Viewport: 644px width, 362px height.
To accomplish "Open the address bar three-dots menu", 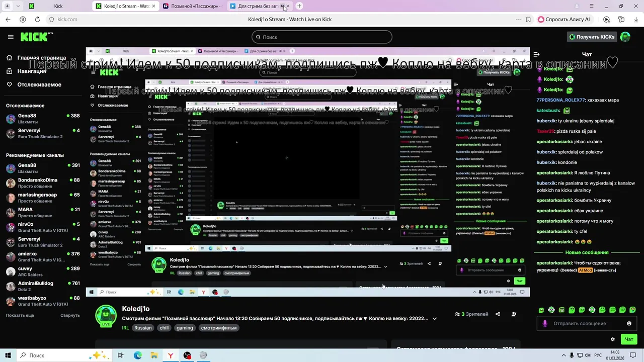I will tap(518, 19).
